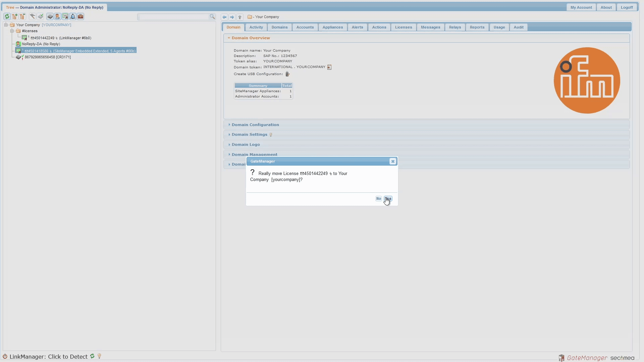Confirm move by clicking Yes

pos(388,199)
